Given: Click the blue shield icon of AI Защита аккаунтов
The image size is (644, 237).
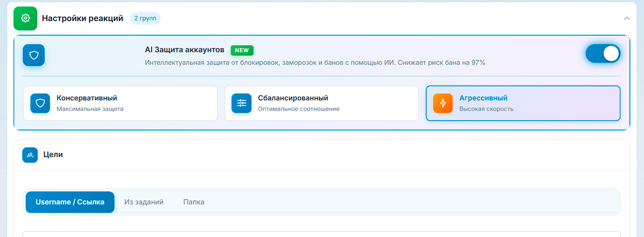Looking at the screenshot, I should (34, 55).
